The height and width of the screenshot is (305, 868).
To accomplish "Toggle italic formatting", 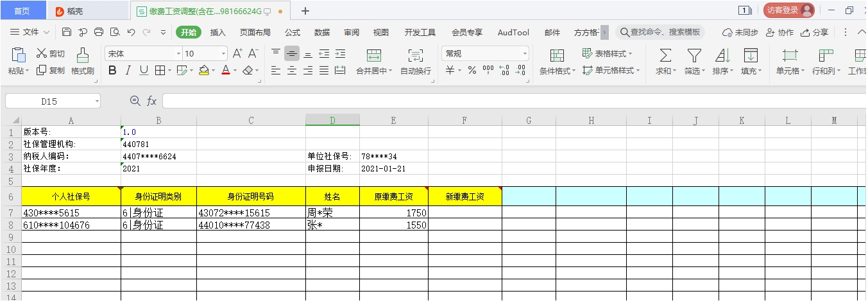I will click(x=128, y=71).
